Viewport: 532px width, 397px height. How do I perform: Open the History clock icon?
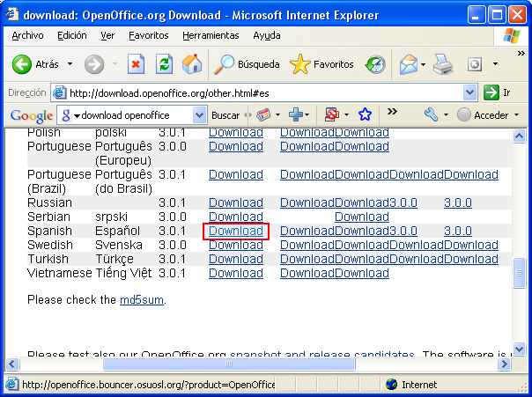coord(375,64)
